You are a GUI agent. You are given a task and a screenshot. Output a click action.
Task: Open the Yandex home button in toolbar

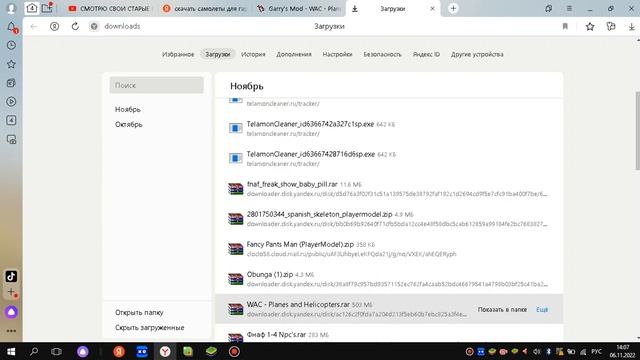point(54,27)
